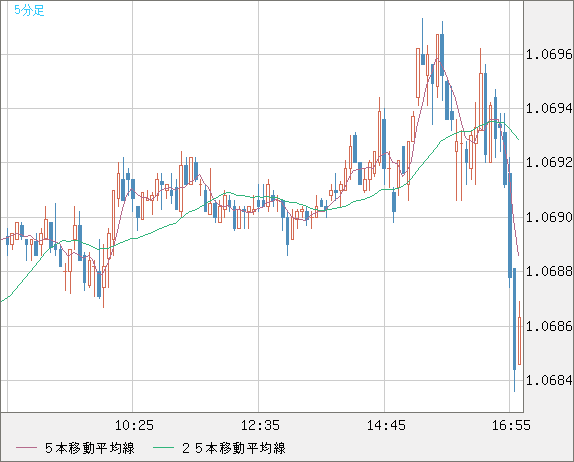Image resolution: width=574 pixels, height=462 pixels.
Task: Click the 1.0690 price axis label
Action: pos(549,217)
